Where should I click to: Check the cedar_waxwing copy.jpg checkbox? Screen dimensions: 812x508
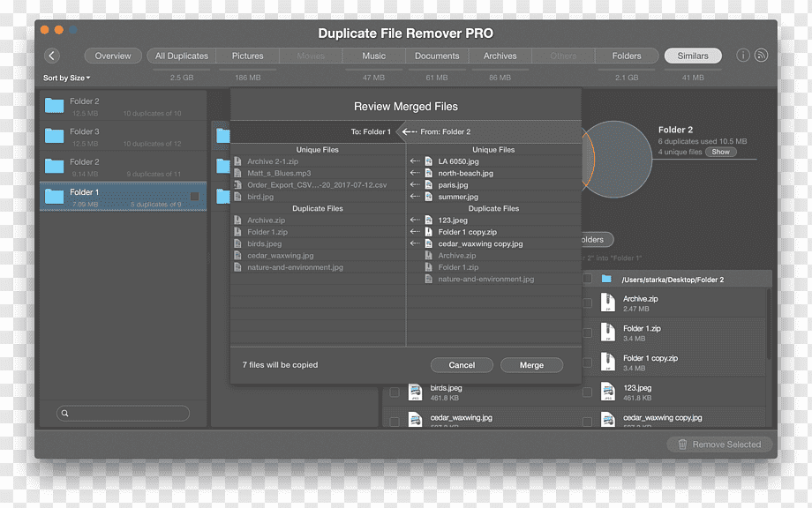tap(587, 422)
